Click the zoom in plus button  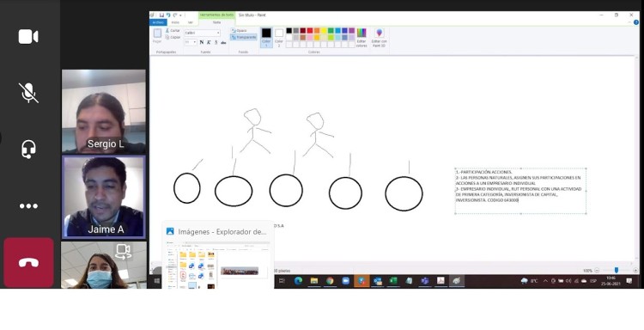click(635, 271)
